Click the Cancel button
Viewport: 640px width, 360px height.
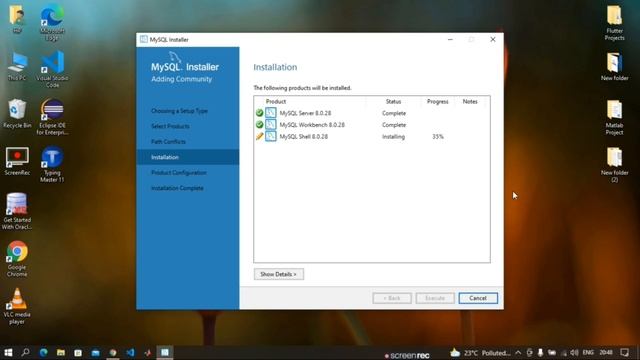478,298
